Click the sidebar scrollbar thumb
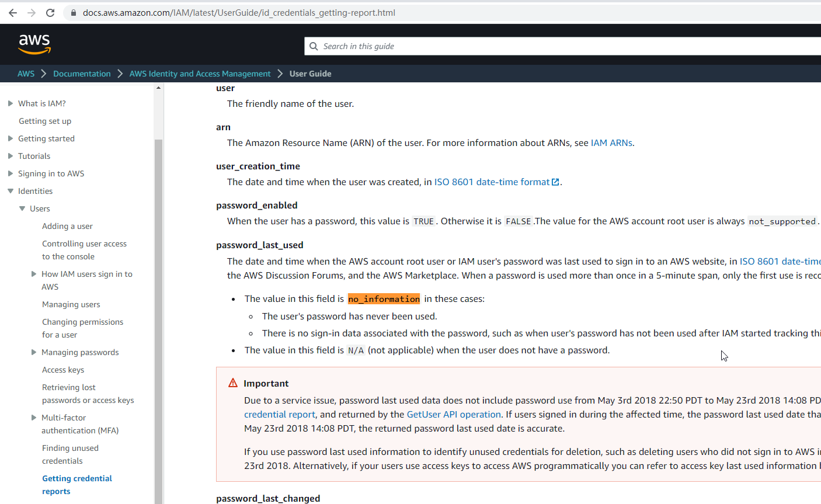 [x=159, y=321]
